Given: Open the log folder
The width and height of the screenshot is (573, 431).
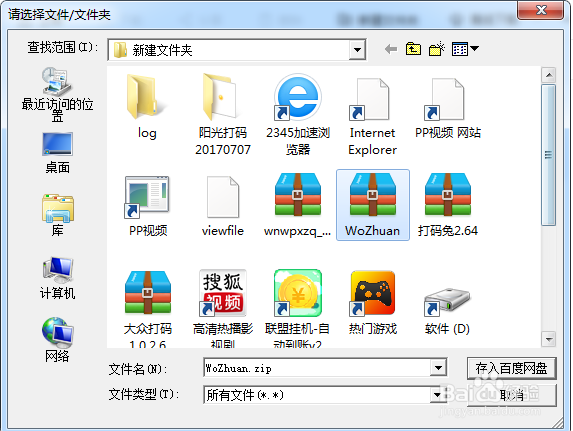Looking at the screenshot, I should 147,106.
